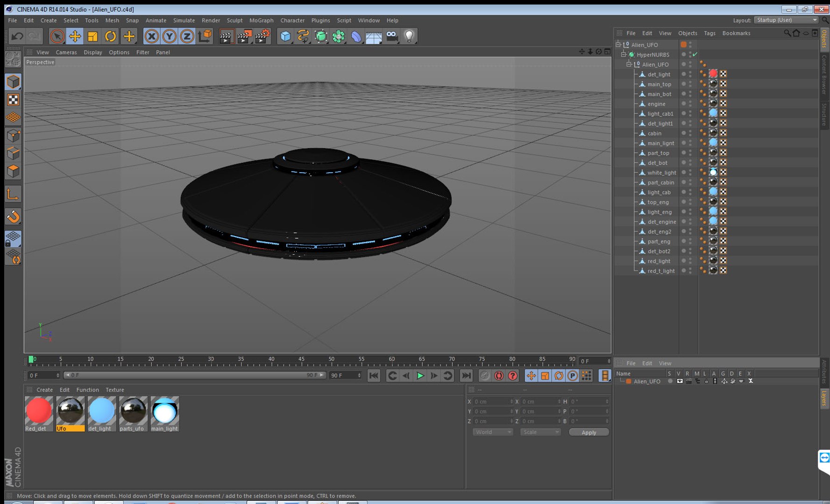
Task: Select the main_light material swatch
Action: [164, 414]
